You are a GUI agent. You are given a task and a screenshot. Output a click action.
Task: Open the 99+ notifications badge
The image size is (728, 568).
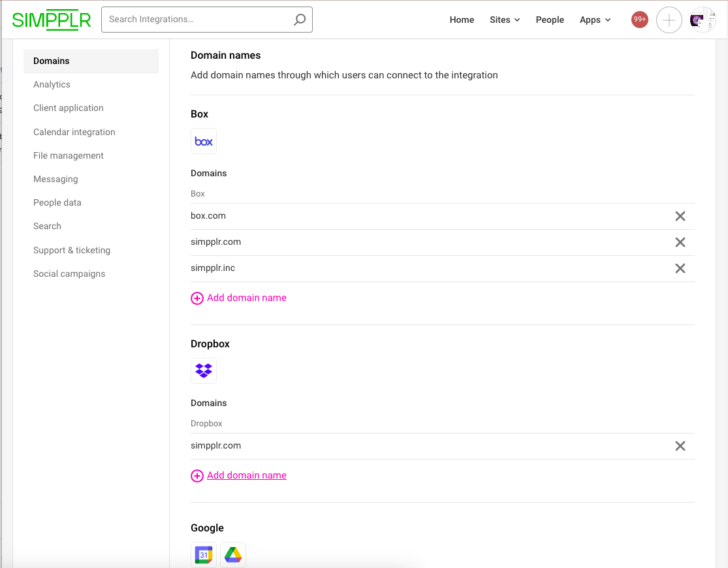click(639, 20)
